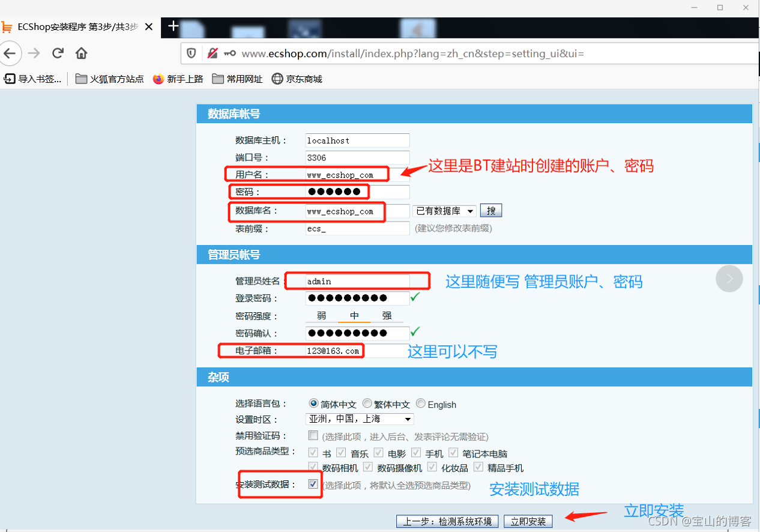The height and width of the screenshot is (532, 760).
Task: Expand the 已有数据库 dropdown list
Action: click(x=444, y=211)
